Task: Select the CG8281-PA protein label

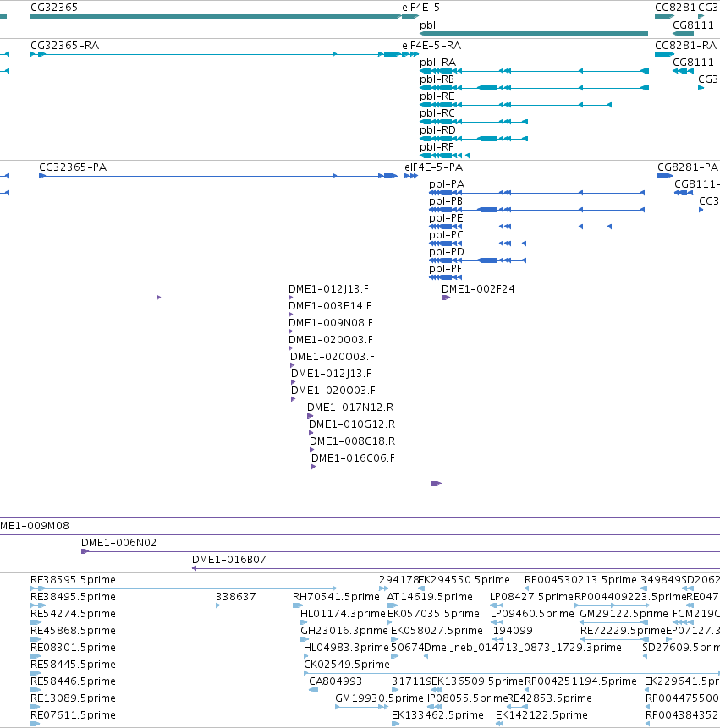Action: 688,167
